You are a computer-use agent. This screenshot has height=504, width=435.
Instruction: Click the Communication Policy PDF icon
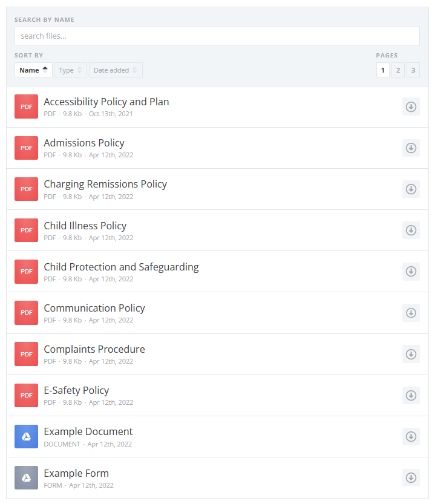coord(26,313)
